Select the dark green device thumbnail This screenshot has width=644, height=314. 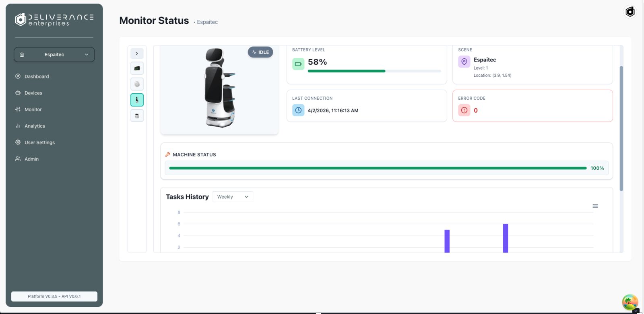pyautogui.click(x=137, y=68)
